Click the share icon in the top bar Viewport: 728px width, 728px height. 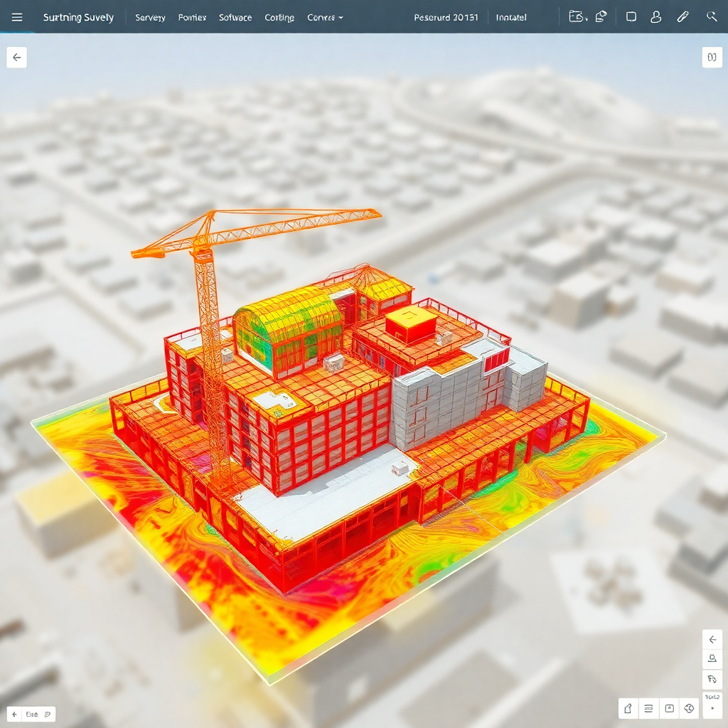click(601, 16)
